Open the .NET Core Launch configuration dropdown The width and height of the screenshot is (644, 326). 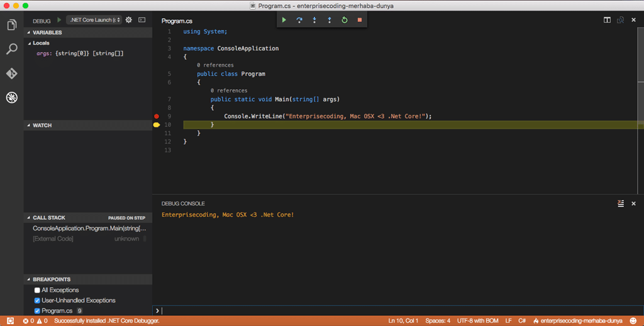tap(94, 19)
